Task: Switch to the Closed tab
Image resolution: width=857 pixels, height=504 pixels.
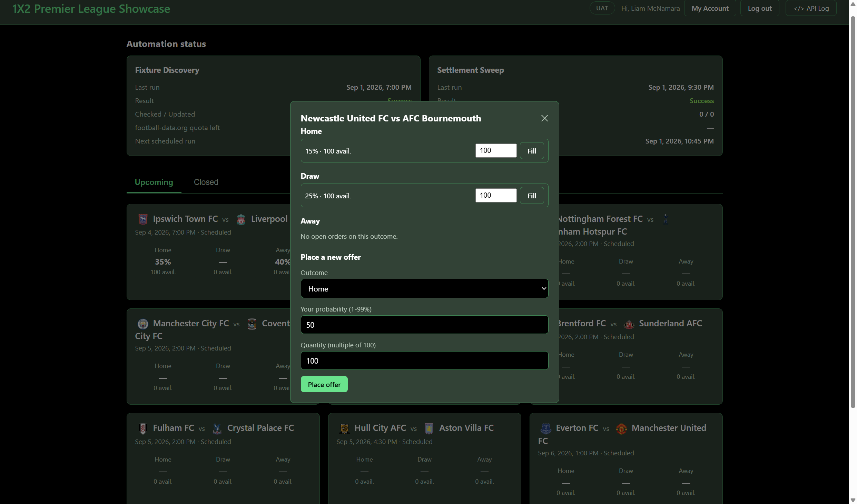Action: click(x=206, y=182)
